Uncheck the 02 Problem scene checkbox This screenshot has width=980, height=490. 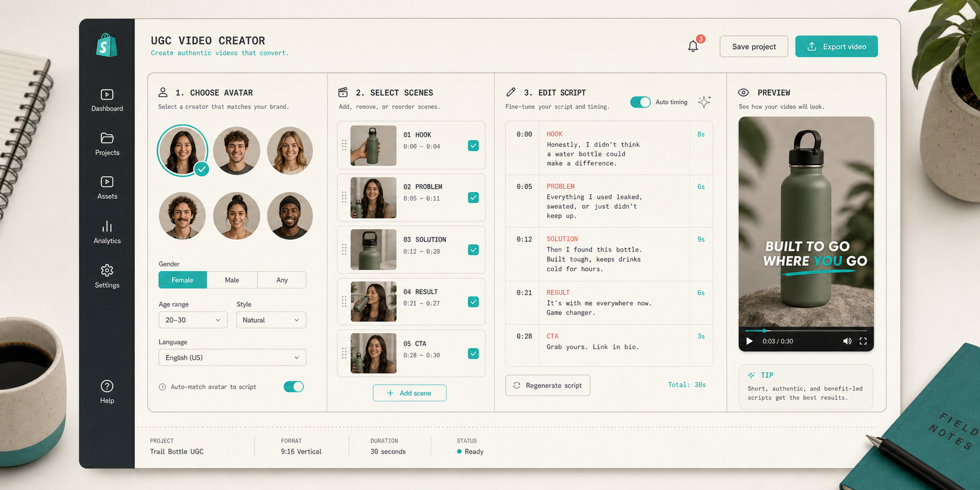[473, 198]
